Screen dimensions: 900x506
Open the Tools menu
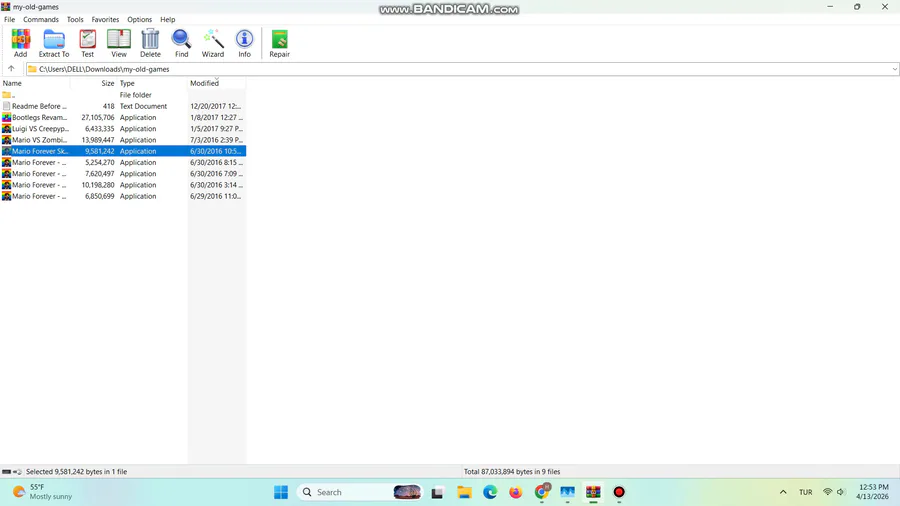[75, 20]
